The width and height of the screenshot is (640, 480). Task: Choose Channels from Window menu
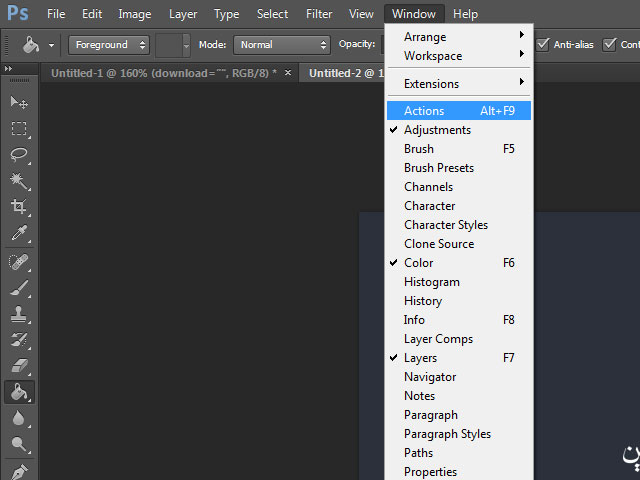459,187
